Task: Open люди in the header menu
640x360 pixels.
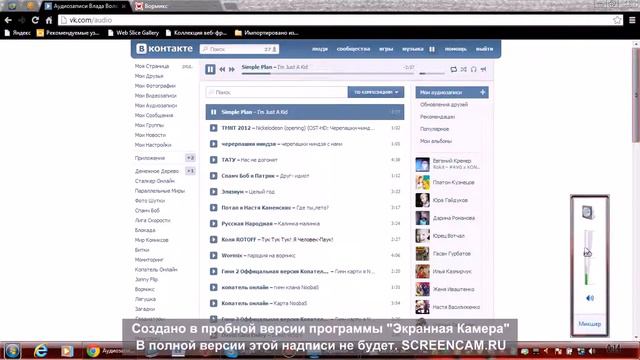Action: 320,49
